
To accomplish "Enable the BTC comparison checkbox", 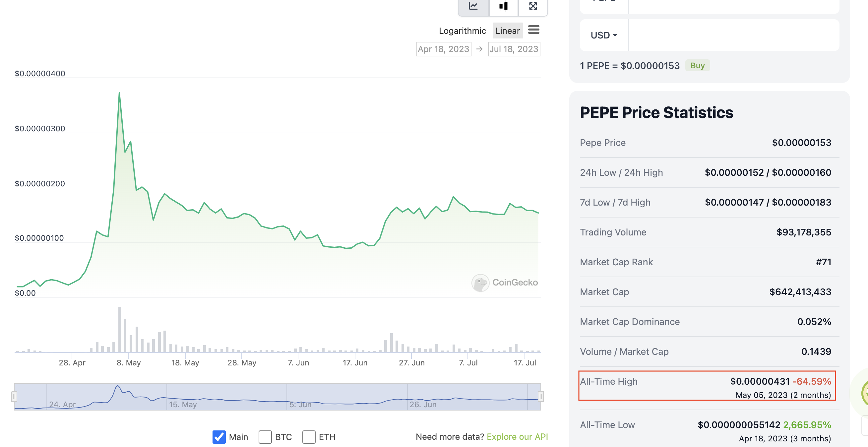I will pos(265,437).
